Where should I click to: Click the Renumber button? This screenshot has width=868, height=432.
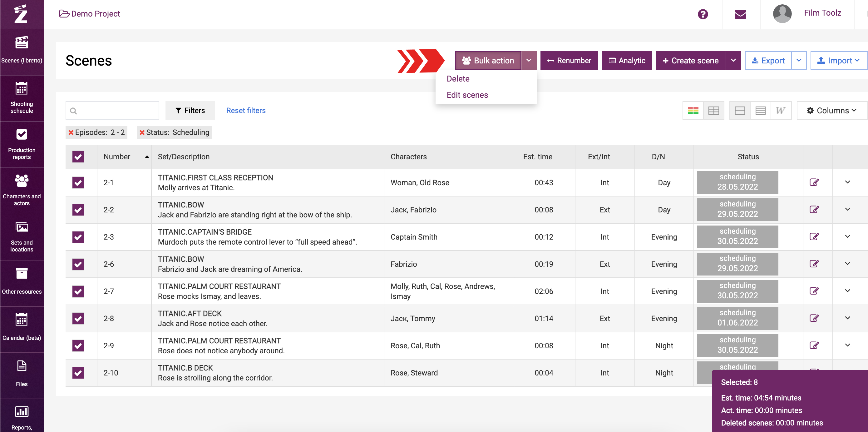pos(569,61)
